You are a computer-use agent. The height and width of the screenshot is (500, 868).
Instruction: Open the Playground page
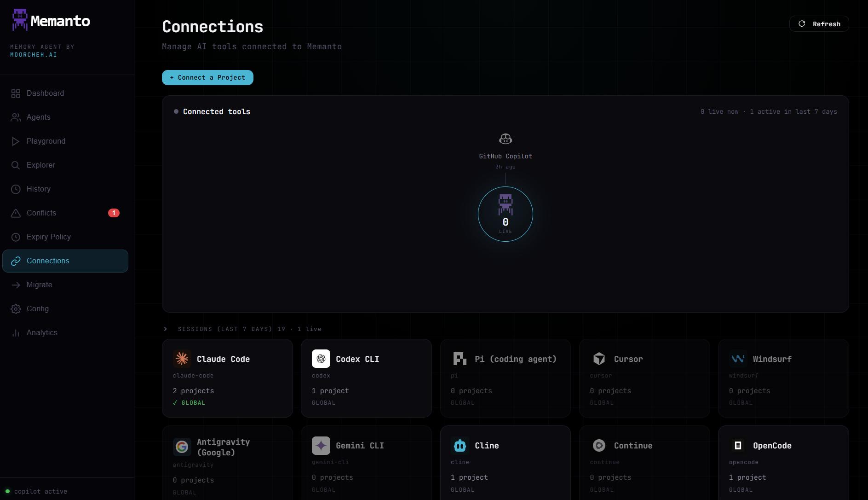click(x=65, y=141)
